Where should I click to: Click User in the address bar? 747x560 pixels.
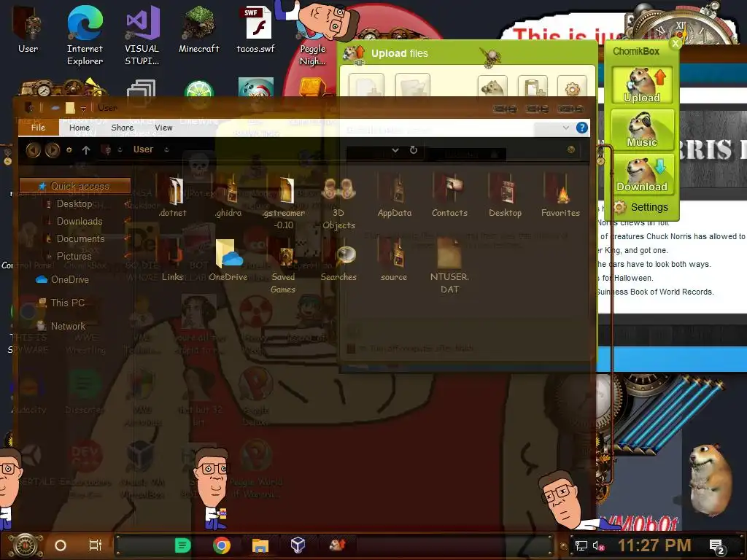[x=143, y=149]
